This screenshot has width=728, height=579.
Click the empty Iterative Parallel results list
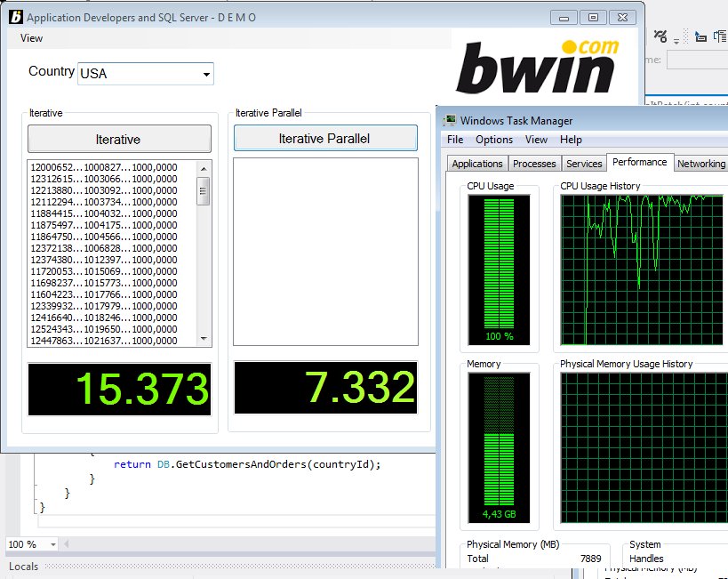coord(325,252)
